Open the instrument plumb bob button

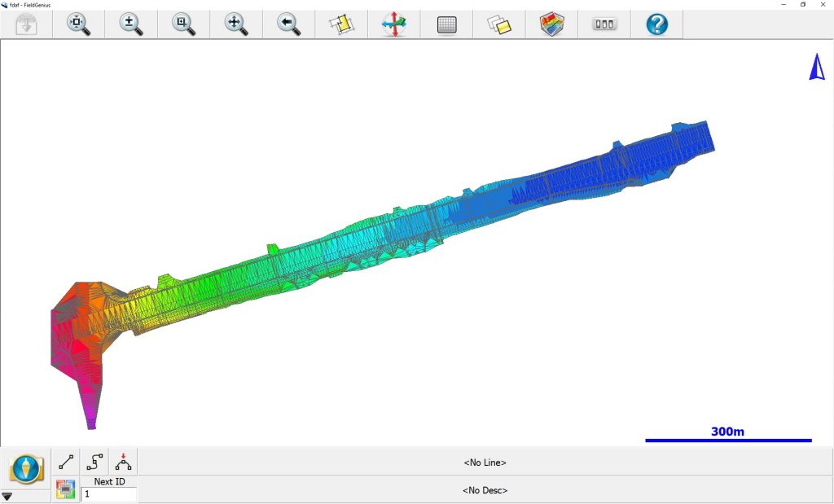click(25, 469)
